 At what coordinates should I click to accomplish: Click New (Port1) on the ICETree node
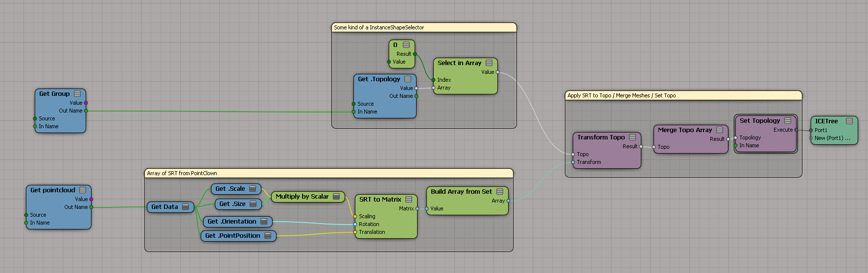tap(832, 138)
